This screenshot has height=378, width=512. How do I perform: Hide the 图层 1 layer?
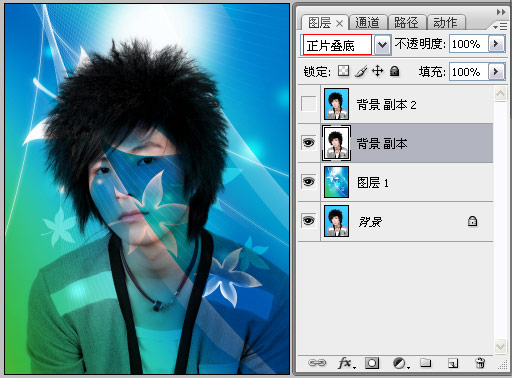click(308, 182)
